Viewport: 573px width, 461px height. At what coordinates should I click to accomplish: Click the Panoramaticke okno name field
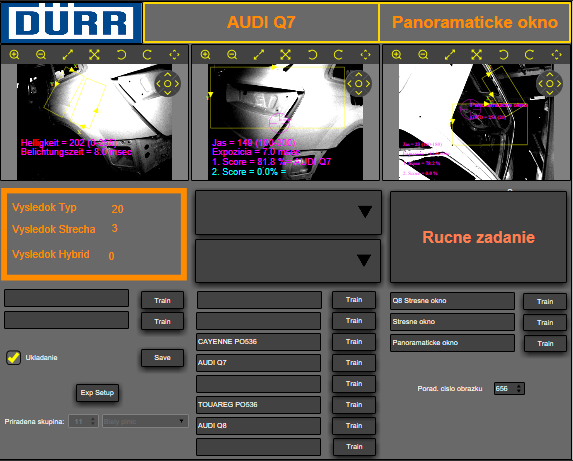tap(452, 343)
